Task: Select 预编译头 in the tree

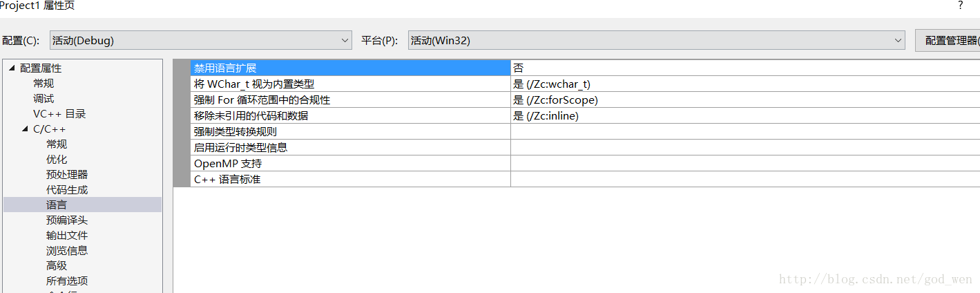Action: pyautogui.click(x=67, y=220)
